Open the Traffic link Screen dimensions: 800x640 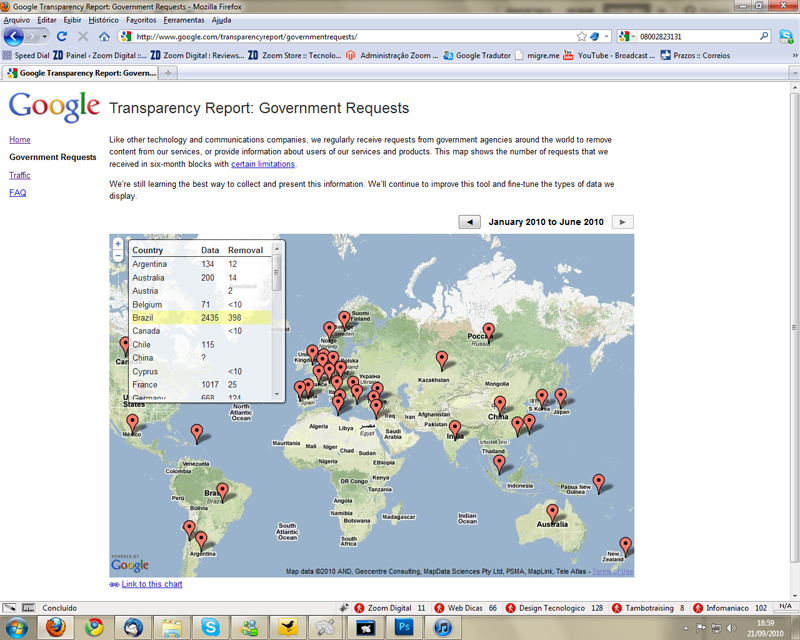point(20,175)
